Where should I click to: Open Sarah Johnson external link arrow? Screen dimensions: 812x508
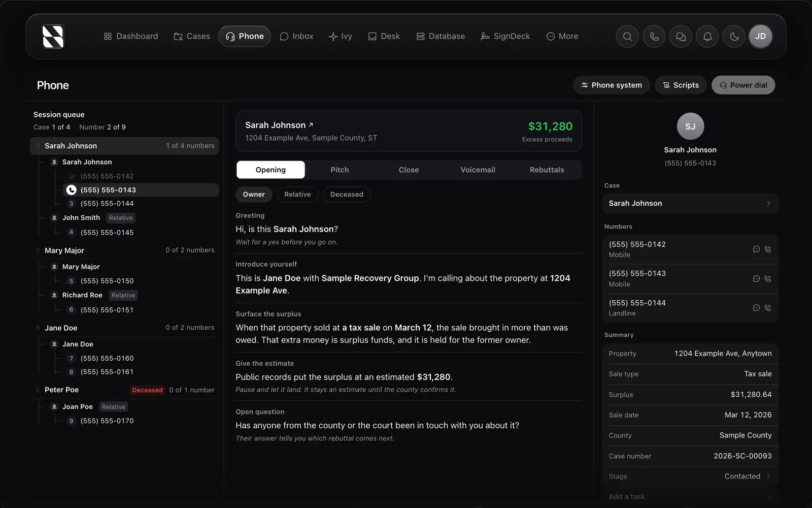click(311, 124)
